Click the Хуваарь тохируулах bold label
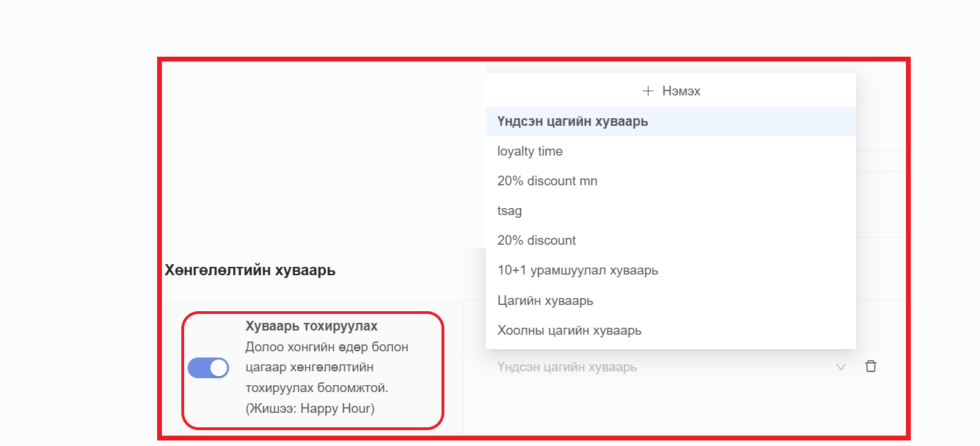 point(311,326)
